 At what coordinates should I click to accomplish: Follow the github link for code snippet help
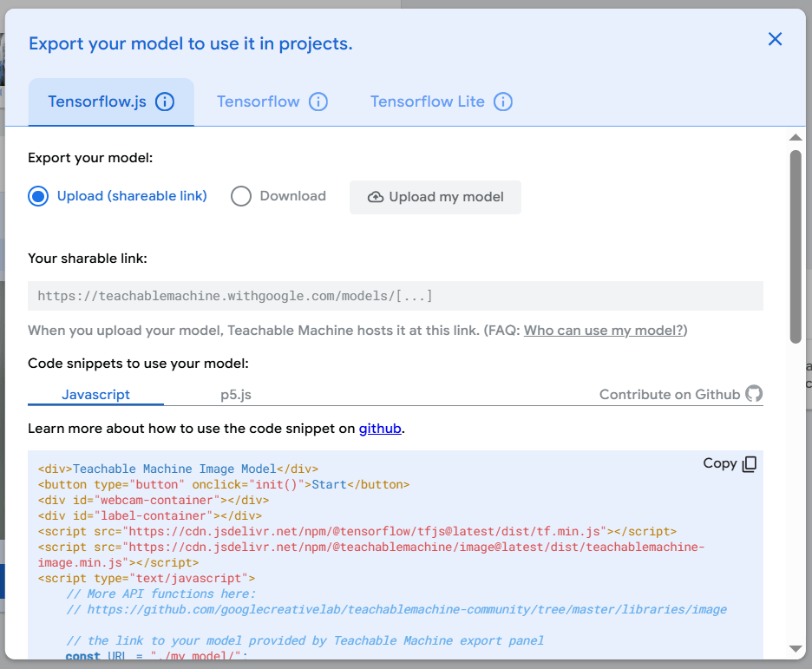380,428
